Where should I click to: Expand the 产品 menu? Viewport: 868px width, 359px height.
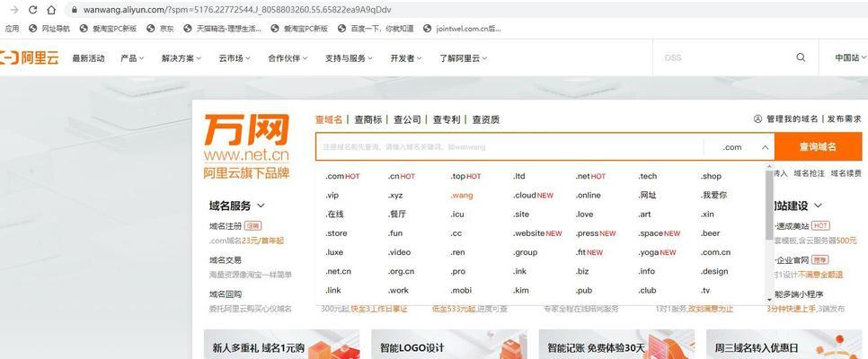tap(132, 58)
